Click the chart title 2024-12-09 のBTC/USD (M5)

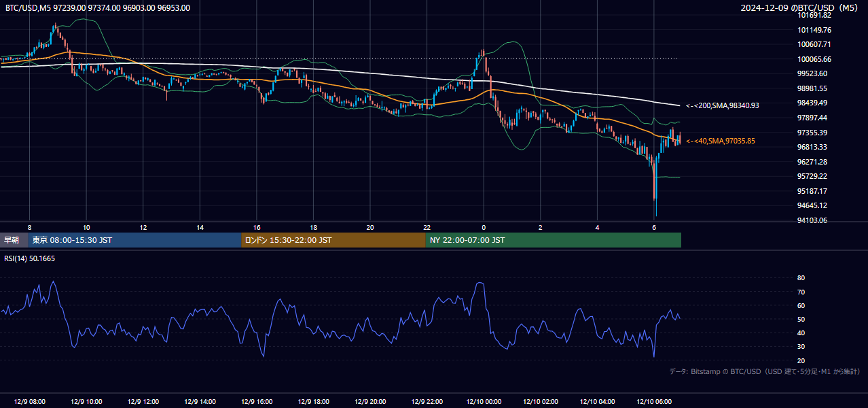pyautogui.click(x=799, y=8)
